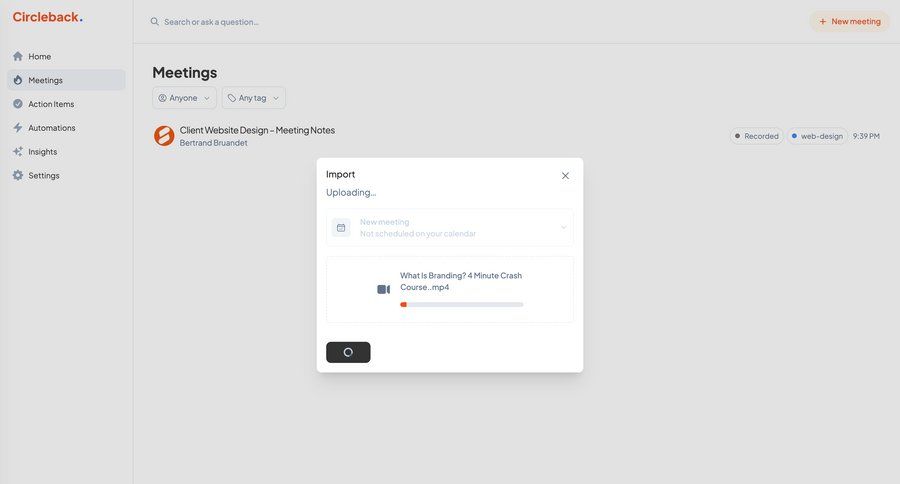The width and height of the screenshot is (900, 484).
Task: Click the upload progress bar
Action: click(461, 305)
